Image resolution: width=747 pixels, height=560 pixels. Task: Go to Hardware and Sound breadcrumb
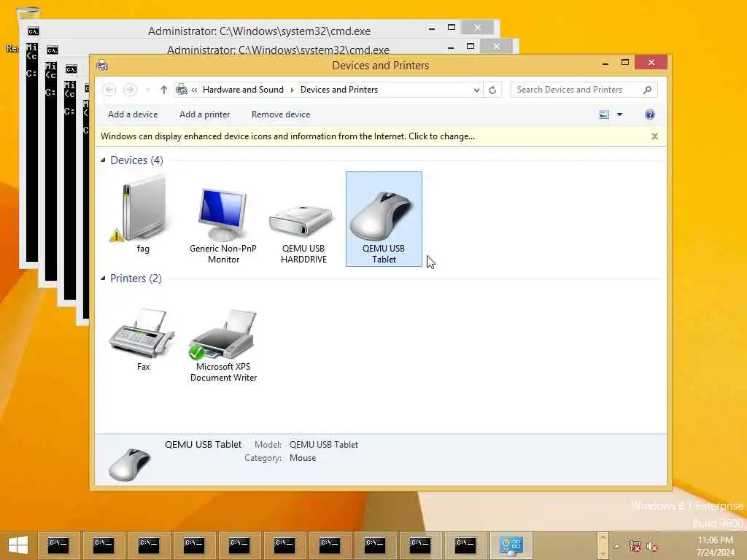[x=243, y=90]
